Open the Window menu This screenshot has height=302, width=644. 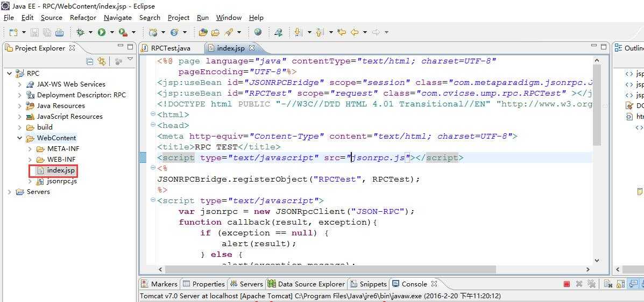click(229, 18)
